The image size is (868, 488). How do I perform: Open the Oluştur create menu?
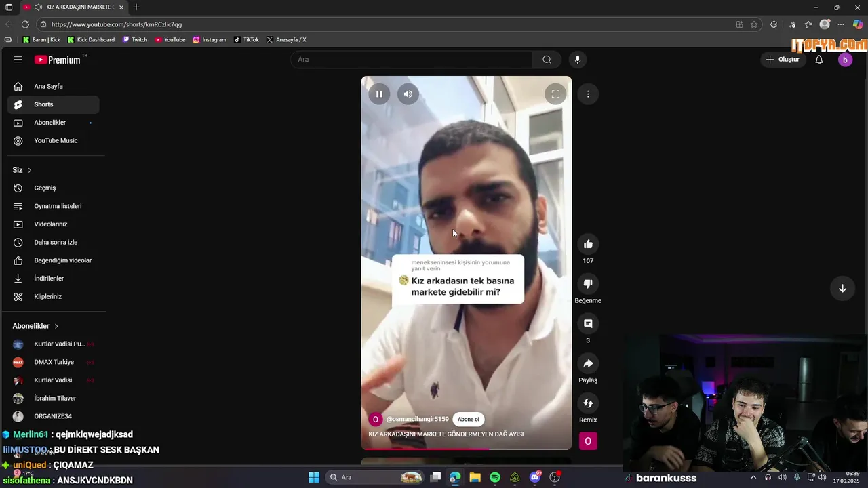pyautogui.click(x=783, y=60)
